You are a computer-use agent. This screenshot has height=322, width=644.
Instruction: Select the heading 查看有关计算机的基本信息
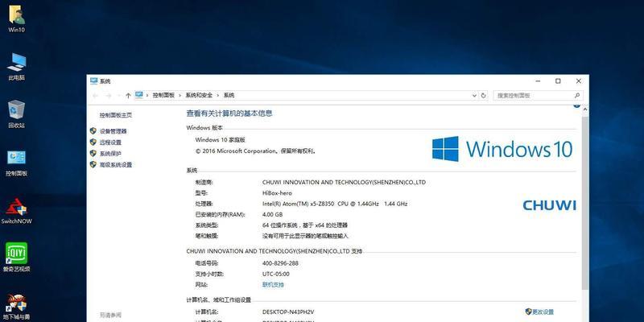[229, 114]
